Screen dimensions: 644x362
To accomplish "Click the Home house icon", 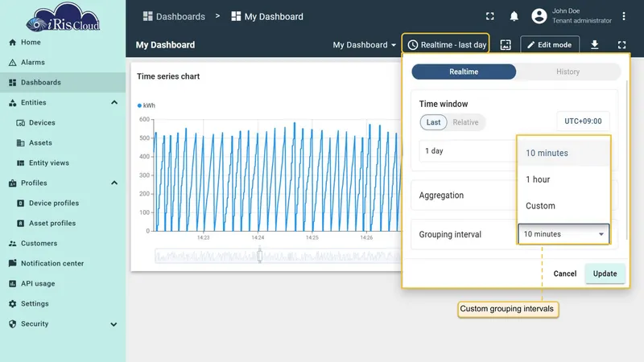I will coord(12,43).
